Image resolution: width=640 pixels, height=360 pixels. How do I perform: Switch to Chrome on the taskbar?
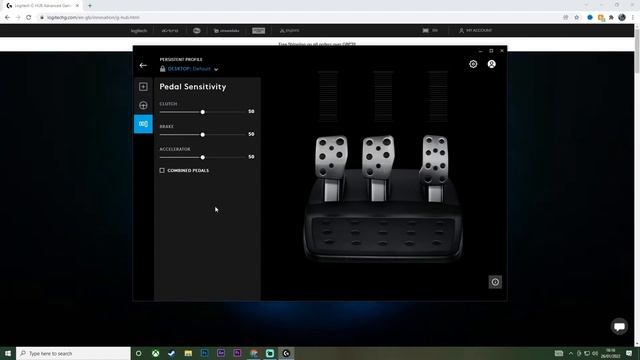[253, 353]
